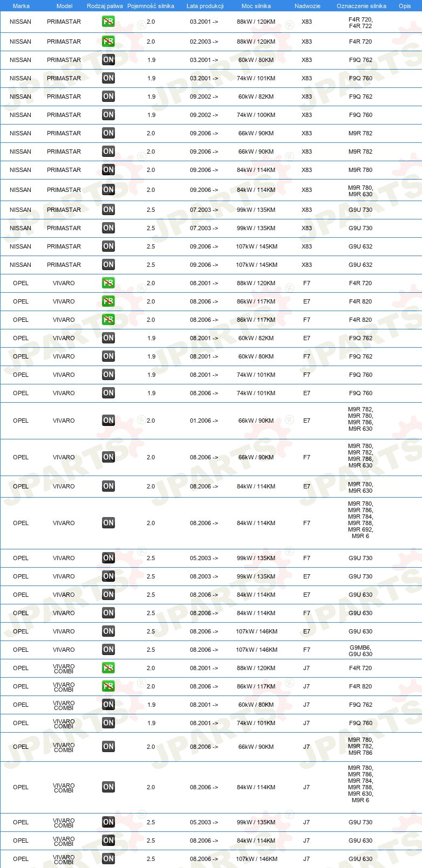
Task: Click F9Q 762 in Nissan 60kW/82KM row
Action: tap(360, 97)
